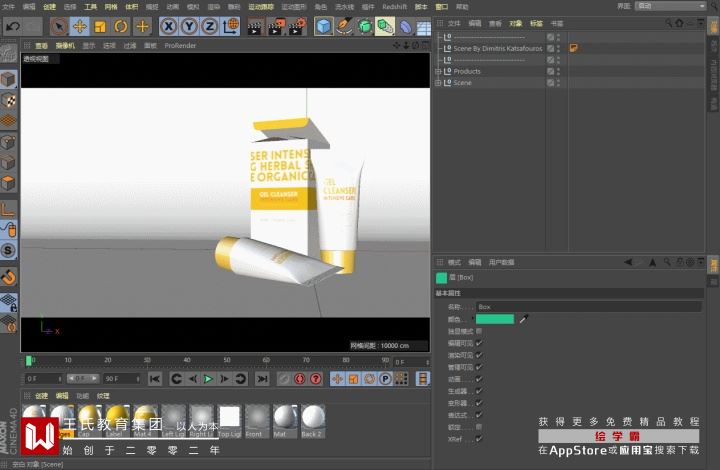The image size is (720, 470).
Task: Click the Enable Snap magnet icon
Action: [x=8, y=277]
